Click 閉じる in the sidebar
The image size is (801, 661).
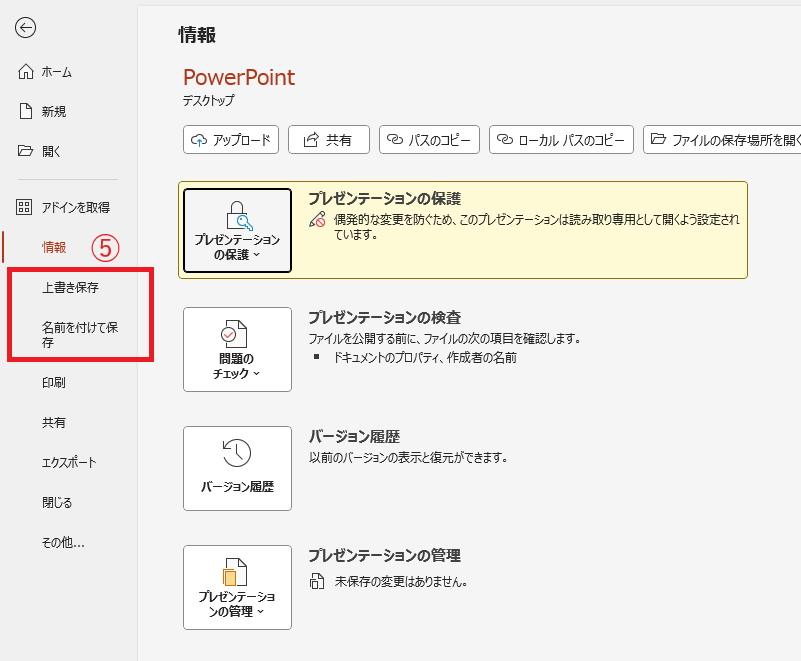57,502
